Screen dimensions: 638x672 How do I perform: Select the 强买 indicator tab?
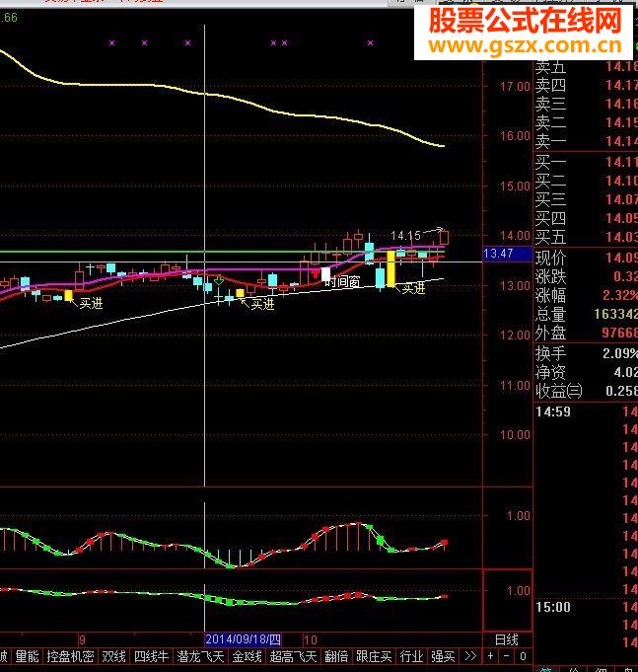click(x=443, y=656)
